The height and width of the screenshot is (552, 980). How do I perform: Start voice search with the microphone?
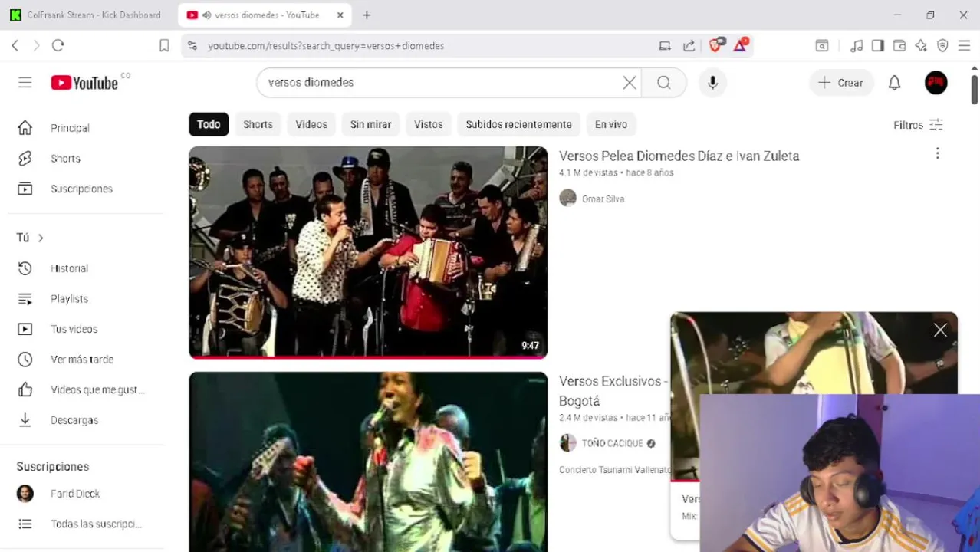(712, 83)
